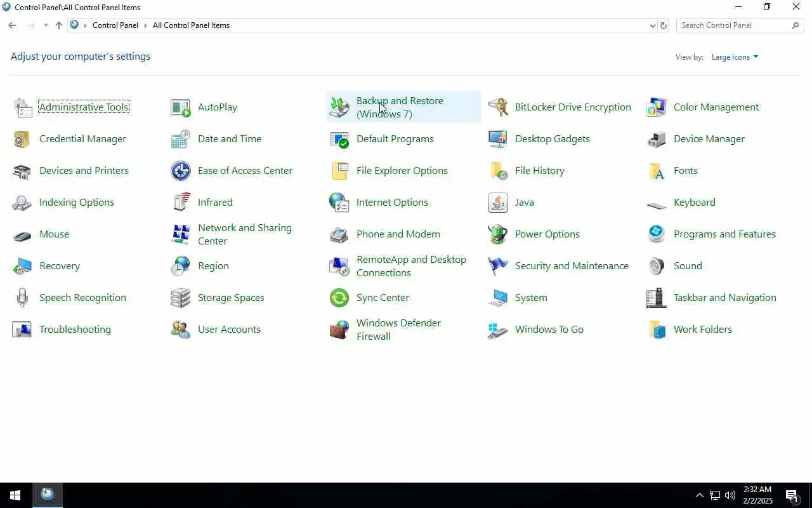This screenshot has width=812, height=508.
Task: Open the Keyboard icon
Action: pos(657,204)
